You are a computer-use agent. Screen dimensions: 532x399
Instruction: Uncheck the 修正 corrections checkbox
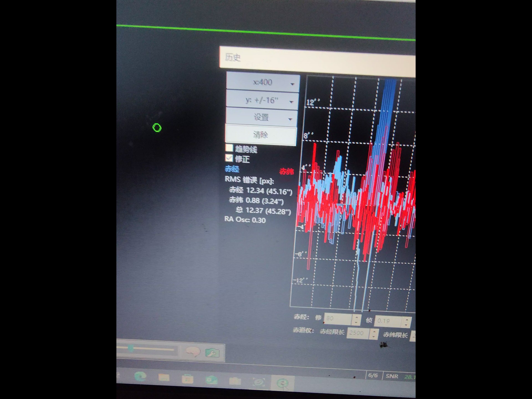[x=229, y=158]
